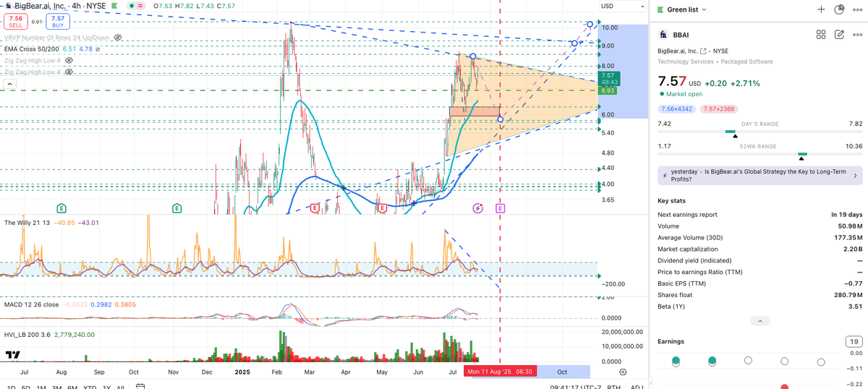
Task: Click the Technology Services sector link
Action: [x=686, y=62]
